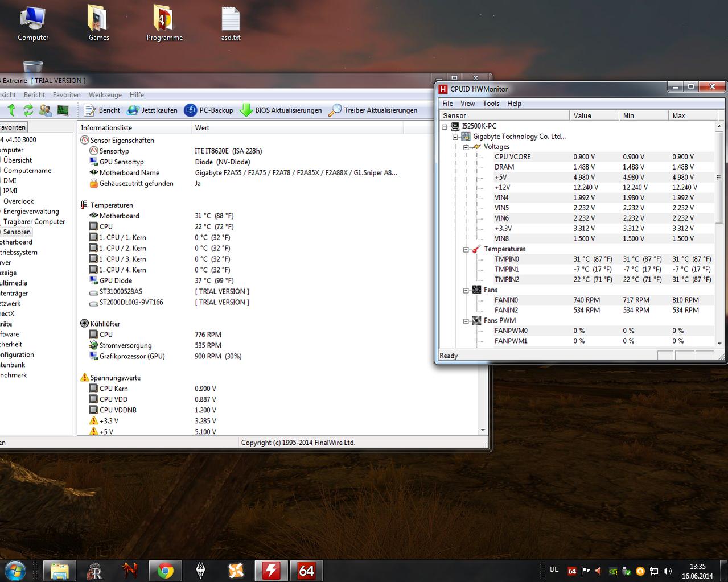Open the Bericht menu in AIDA64
Screen dimensions: 728x582
coord(34,95)
